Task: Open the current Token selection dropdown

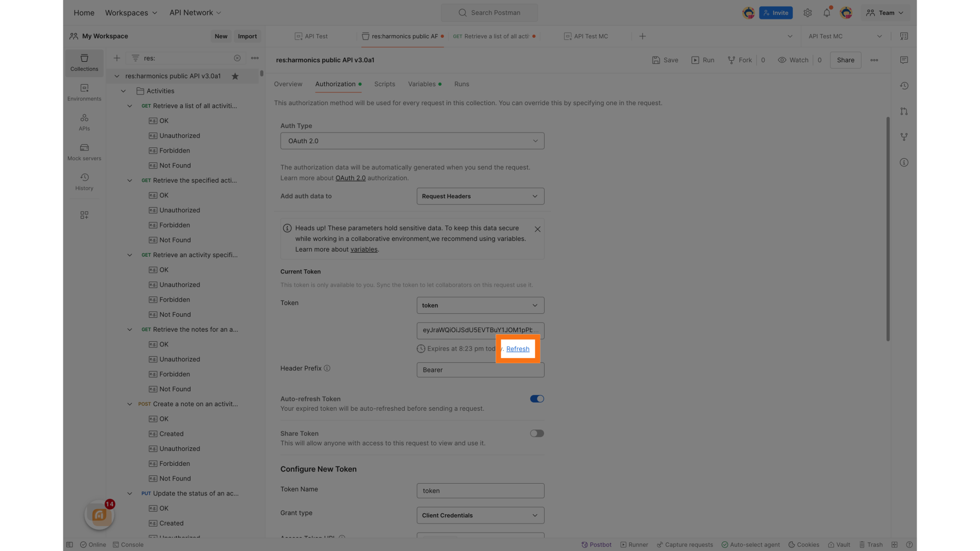Action: [x=480, y=306]
